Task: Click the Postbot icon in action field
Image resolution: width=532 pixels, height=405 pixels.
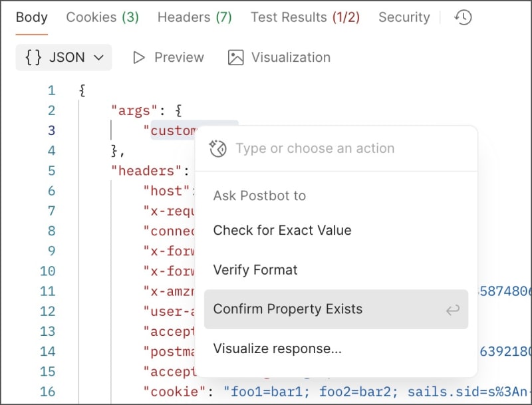Action: (218, 148)
